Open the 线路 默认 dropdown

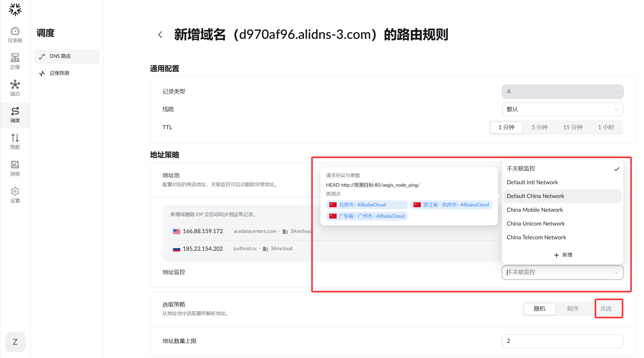tap(562, 109)
